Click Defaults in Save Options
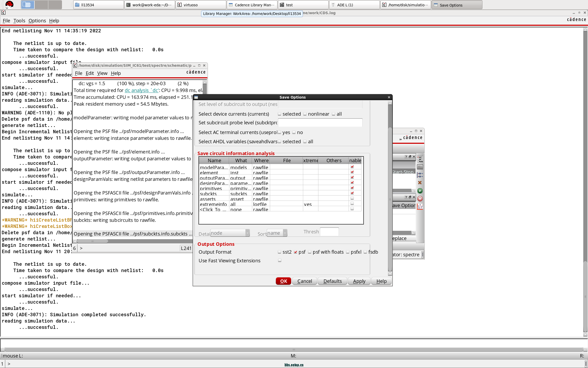Viewport: 588px width, 368px height. (x=333, y=281)
